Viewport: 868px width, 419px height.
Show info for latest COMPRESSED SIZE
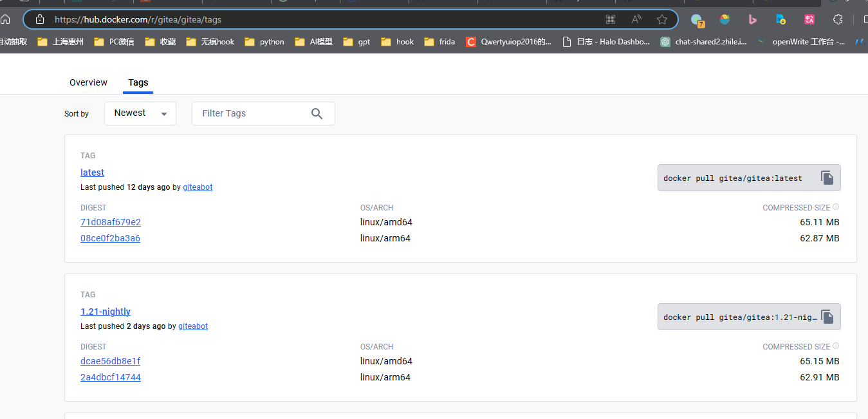click(x=836, y=207)
